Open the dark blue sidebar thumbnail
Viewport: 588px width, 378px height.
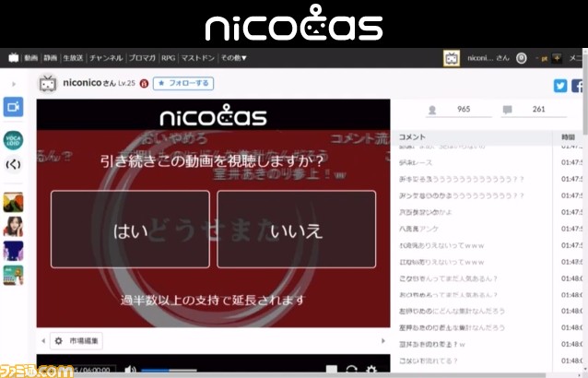(13, 251)
